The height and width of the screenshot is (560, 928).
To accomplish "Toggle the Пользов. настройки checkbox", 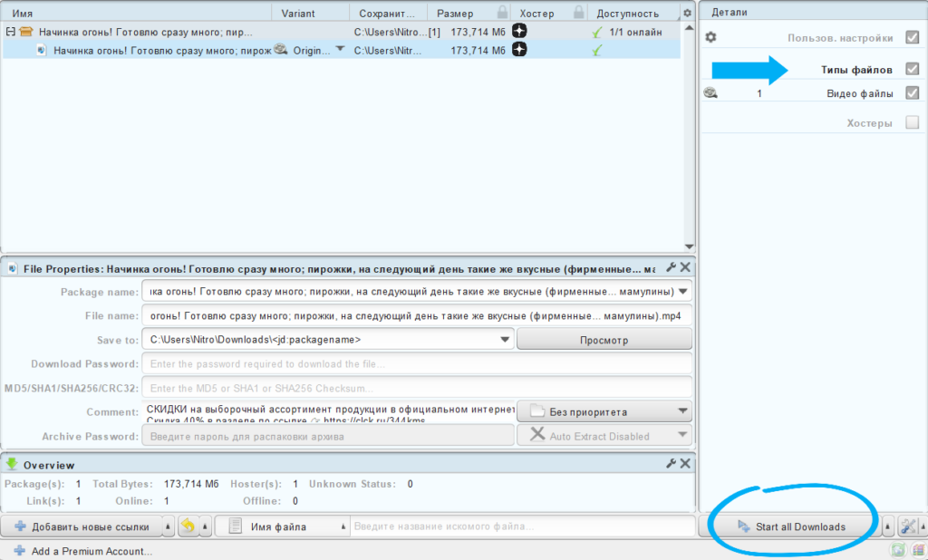I will (x=912, y=37).
